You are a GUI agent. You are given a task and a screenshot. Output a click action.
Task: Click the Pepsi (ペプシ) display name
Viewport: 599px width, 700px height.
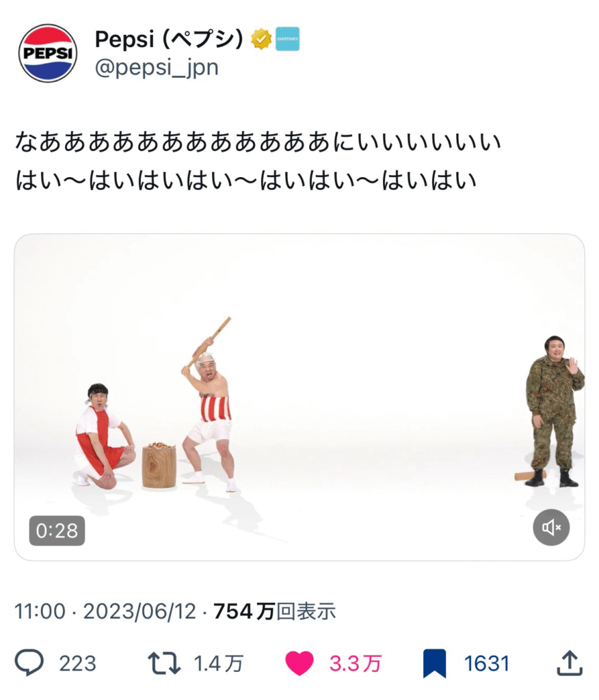point(170,39)
